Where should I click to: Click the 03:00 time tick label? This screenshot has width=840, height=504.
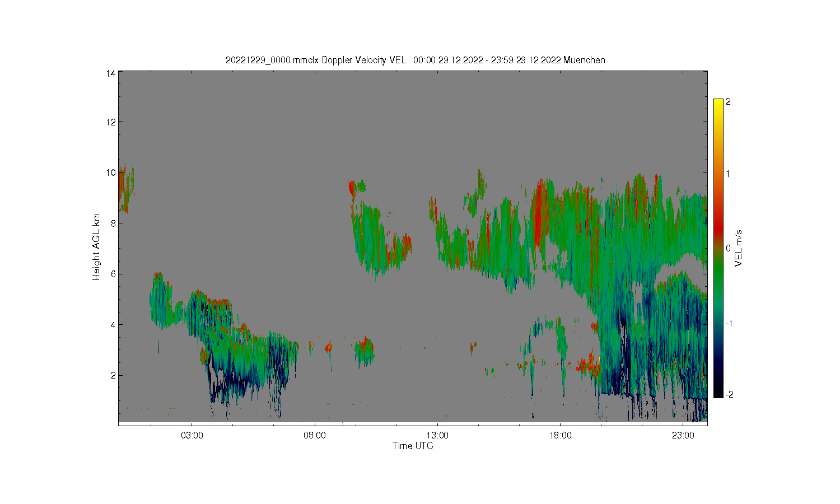(x=192, y=435)
